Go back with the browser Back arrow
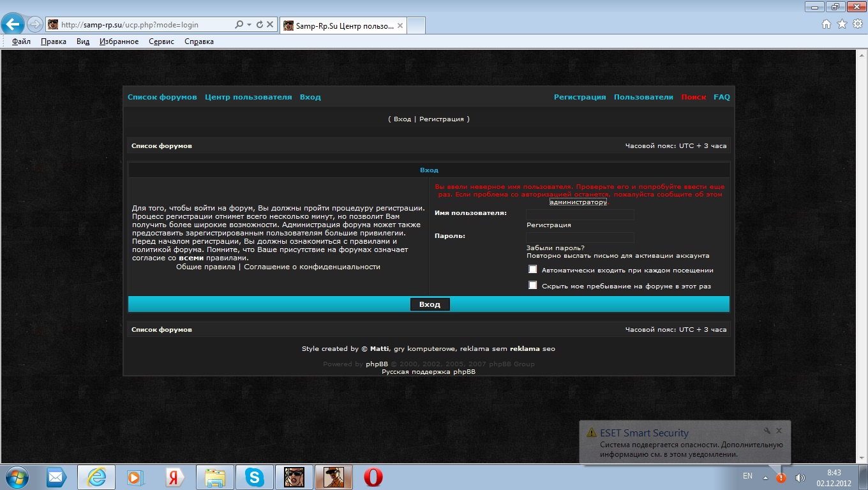Viewport: 868px width, 490px height. [13, 24]
